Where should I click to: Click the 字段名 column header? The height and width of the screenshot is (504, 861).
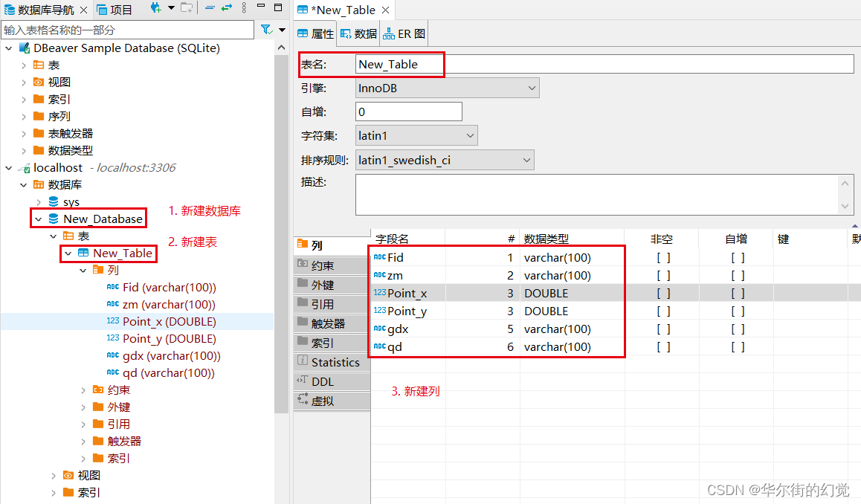pyautogui.click(x=408, y=239)
